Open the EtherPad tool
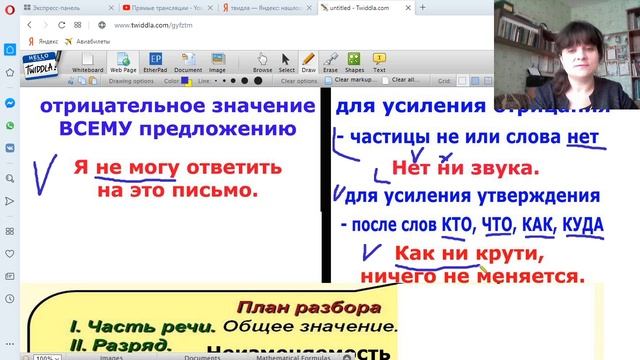 pyautogui.click(x=155, y=62)
